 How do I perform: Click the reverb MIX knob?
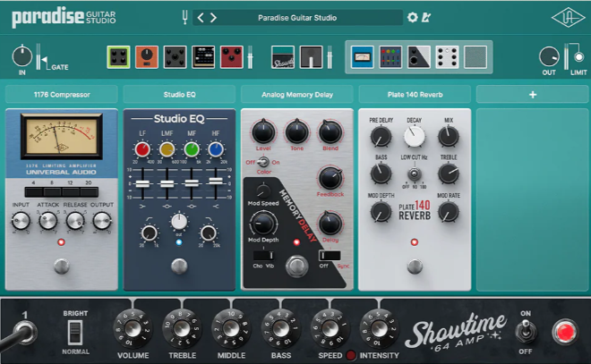pos(448,136)
